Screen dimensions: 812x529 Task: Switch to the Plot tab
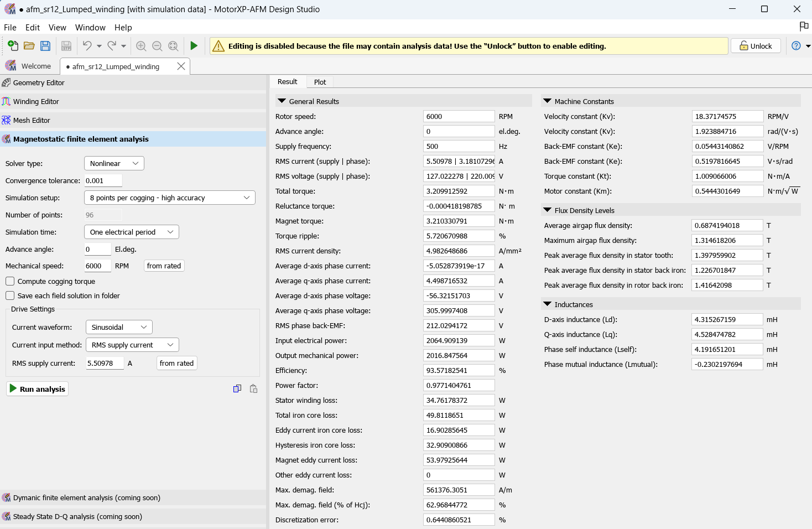pyautogui.click(x=320, y=82)
